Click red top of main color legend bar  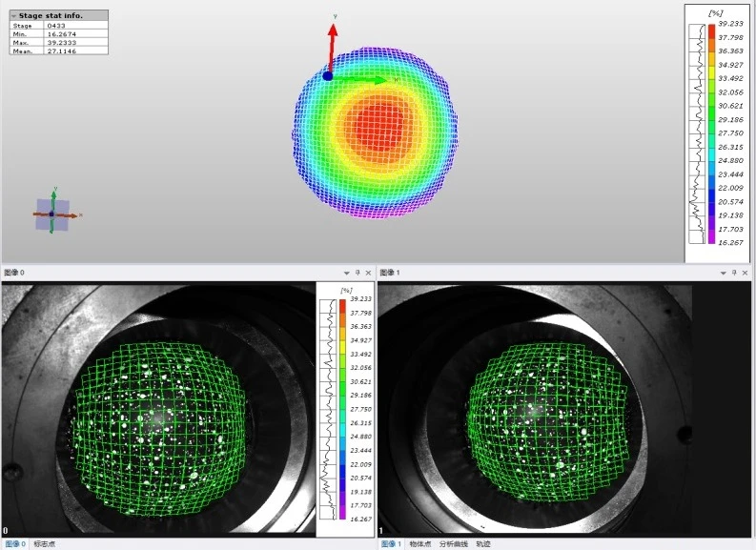(x=711, y=31)
